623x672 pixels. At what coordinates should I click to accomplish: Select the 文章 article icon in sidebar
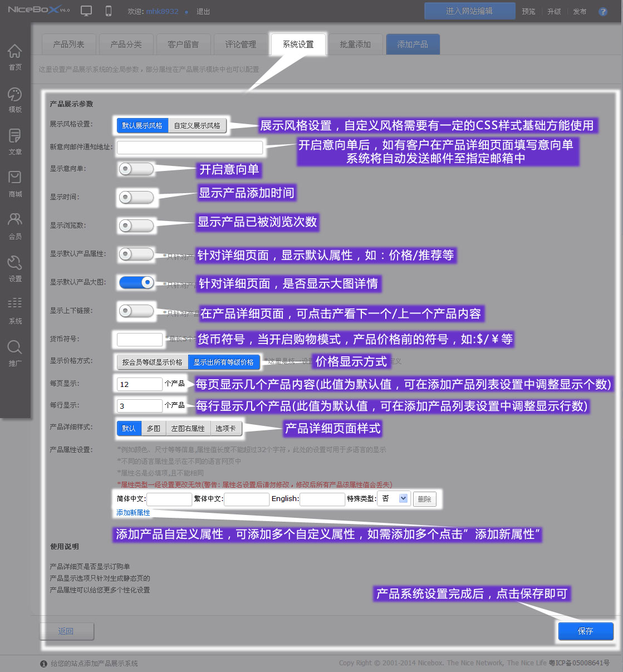coord(15,136)
